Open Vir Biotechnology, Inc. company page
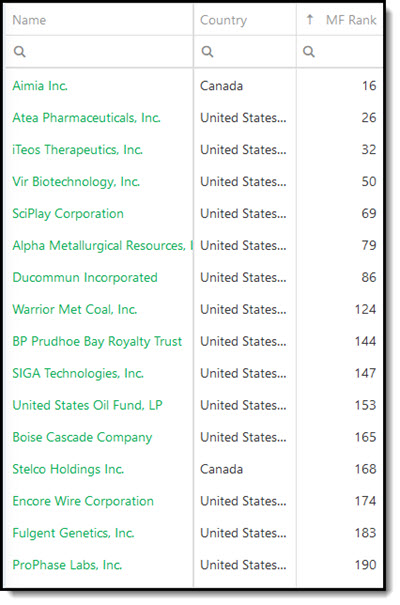This screenshot has width=400, height=605. 76,182
